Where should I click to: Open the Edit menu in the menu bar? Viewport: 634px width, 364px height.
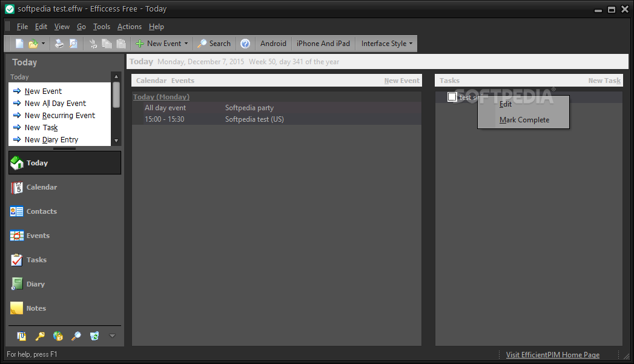41,27
